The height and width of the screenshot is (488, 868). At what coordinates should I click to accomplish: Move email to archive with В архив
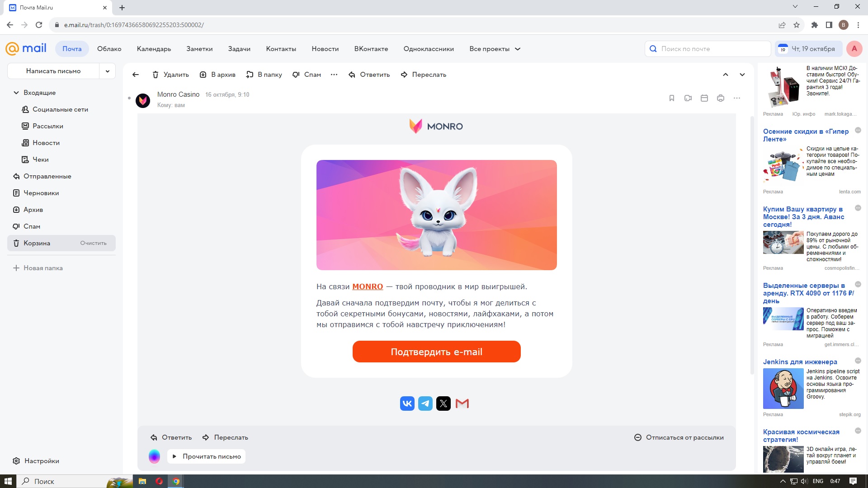217,75
